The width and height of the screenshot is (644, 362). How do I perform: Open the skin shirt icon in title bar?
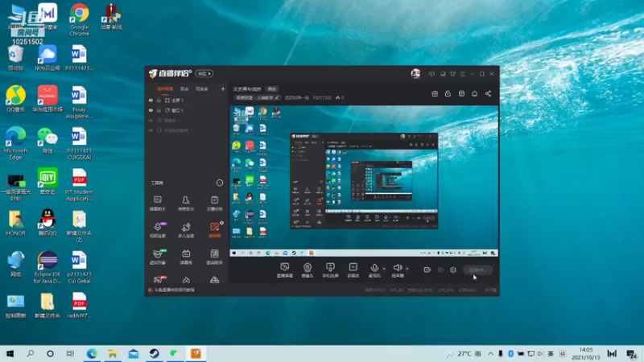452,74
